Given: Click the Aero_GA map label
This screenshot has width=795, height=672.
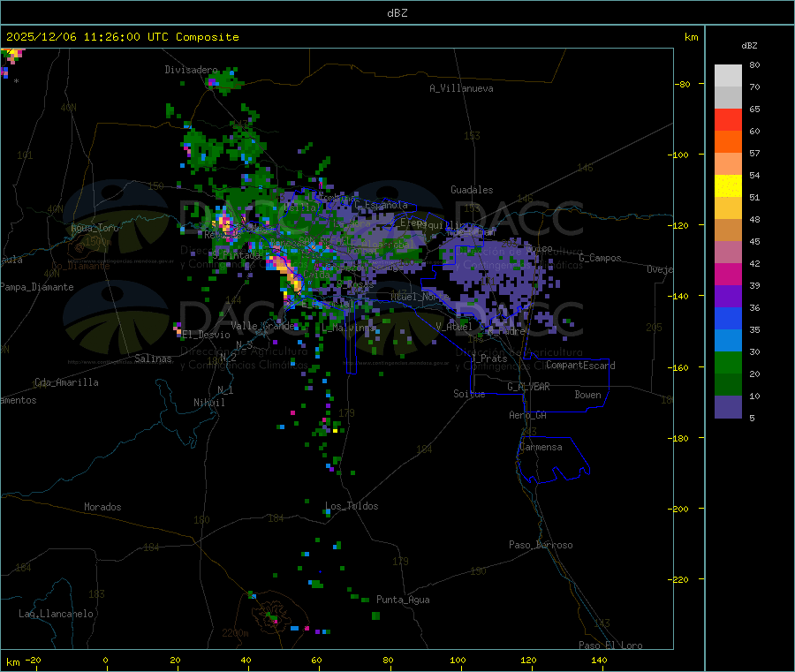Looking at the screenshot, I should [x=527, y=415].
